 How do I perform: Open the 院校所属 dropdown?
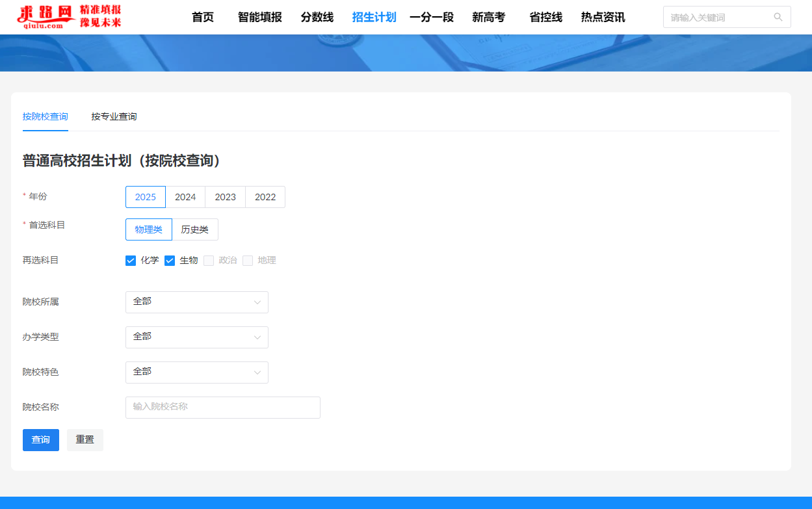point(196,302)
